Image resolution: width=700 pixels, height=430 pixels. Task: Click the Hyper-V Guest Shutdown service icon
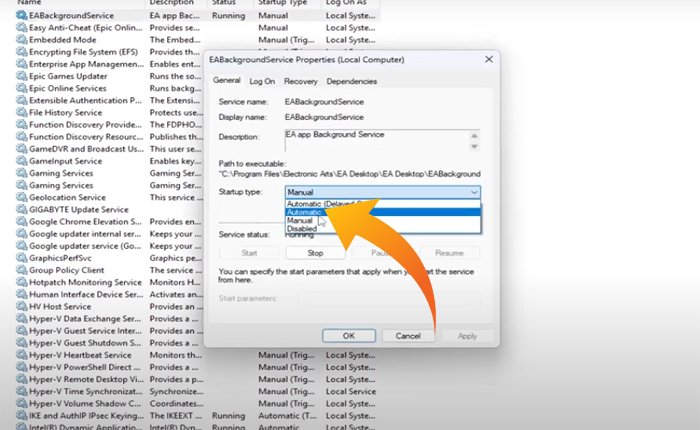click(x=21, y=343)
